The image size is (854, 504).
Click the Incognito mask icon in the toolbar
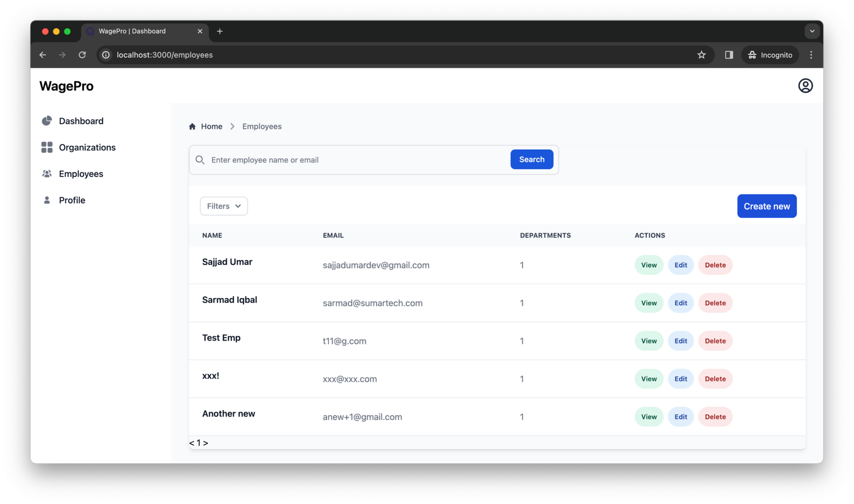[x=752, y=54]
